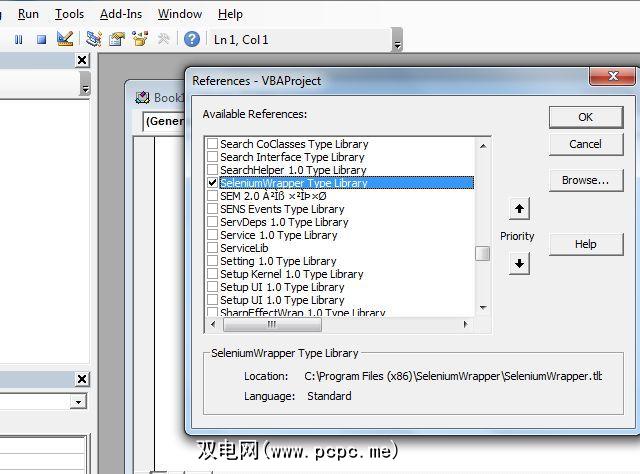
Task: Move reference priority down arrow
Action: point(519,264)
